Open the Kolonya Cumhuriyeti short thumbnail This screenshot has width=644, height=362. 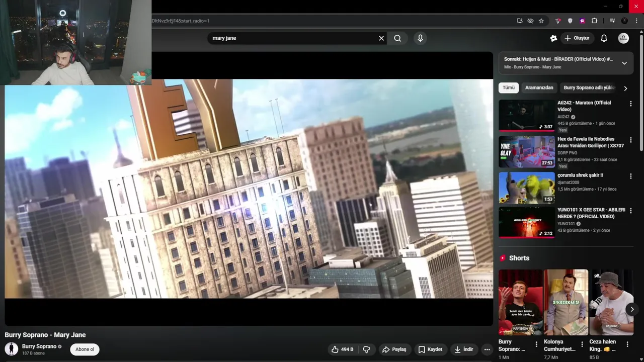566,302
